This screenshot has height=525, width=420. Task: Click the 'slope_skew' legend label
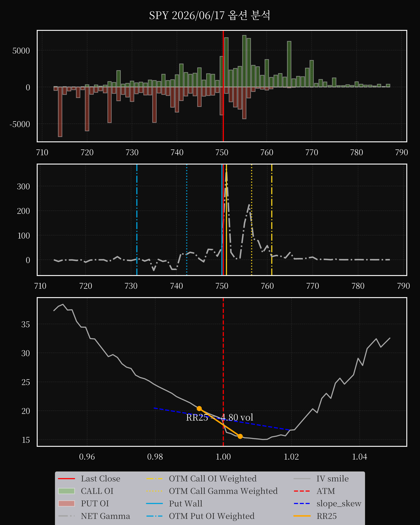click(x=339, y=504)
